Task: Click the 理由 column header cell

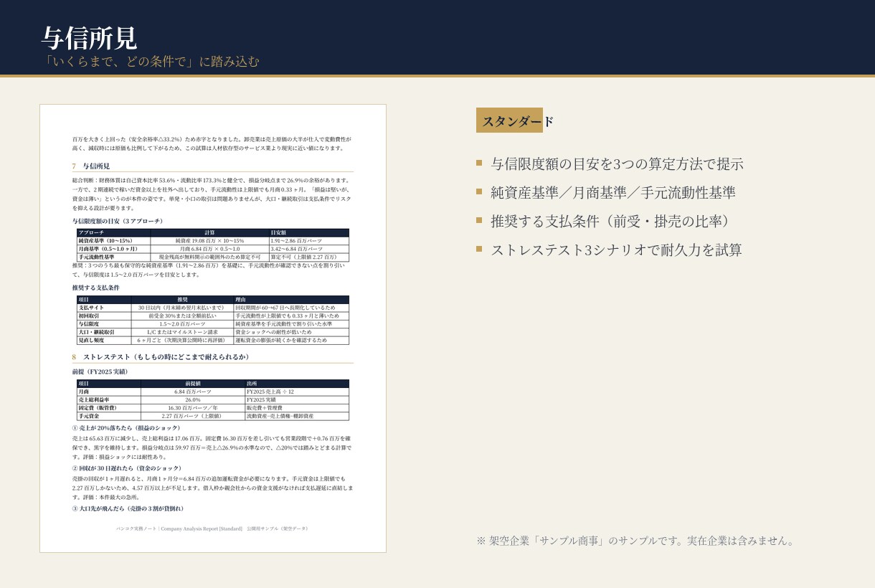Action: 291,300
